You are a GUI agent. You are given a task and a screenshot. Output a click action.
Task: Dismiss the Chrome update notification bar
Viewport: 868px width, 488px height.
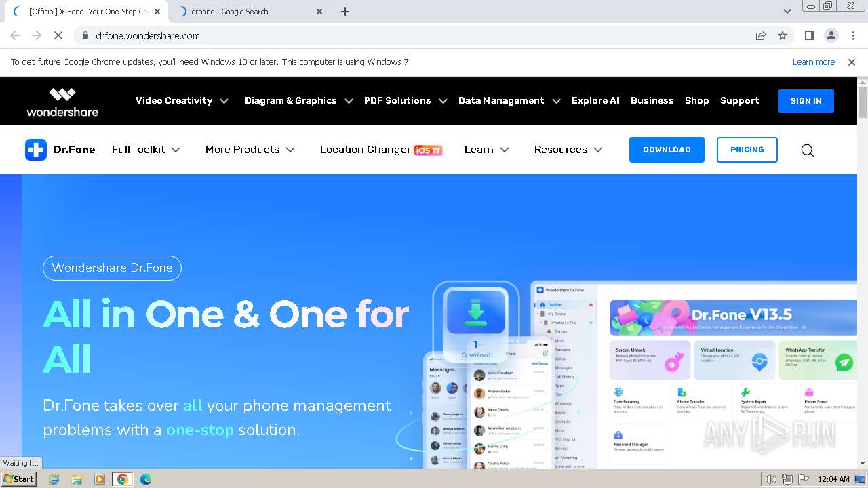click(x=852, y=62)
